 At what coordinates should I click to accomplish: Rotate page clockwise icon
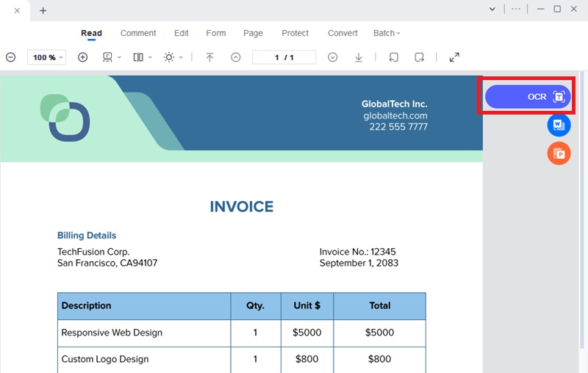[x=419, y=57]
